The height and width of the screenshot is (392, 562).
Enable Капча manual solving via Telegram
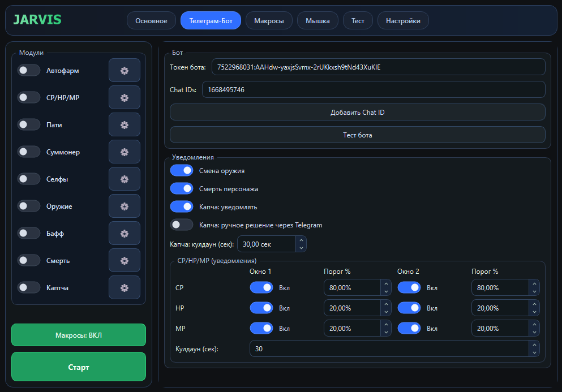pyautogui.click(x=182, y=225)
